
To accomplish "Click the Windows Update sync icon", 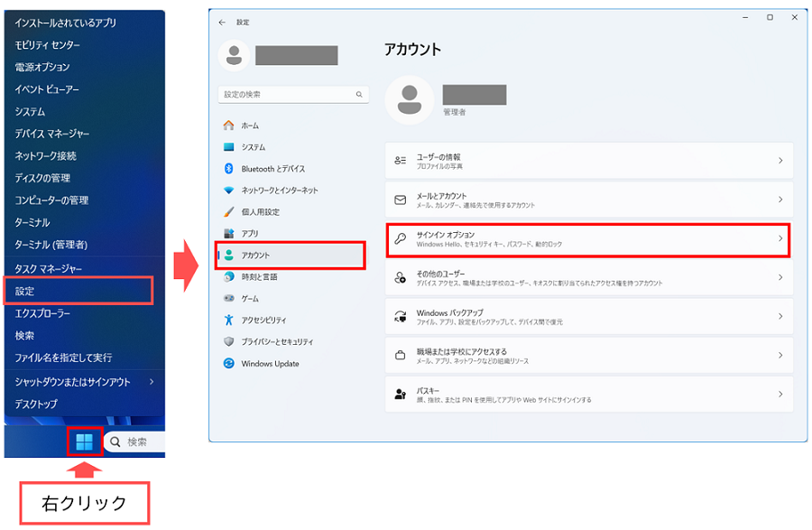I will pyautogui.click(x=228, y=364).
